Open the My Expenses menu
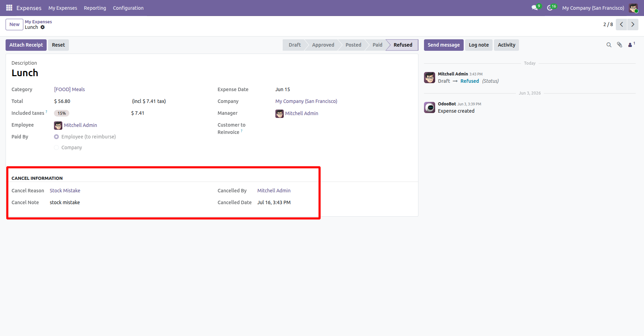Viewport: 644px width, 336px height. tap(63, 8)
